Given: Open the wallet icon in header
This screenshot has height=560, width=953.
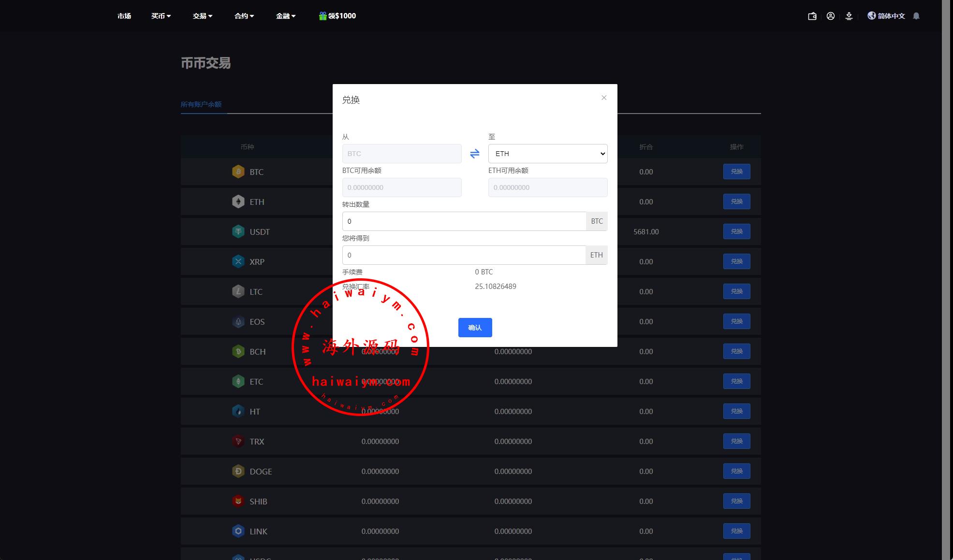Looking at the screenshot, I should tap(812, 16).
